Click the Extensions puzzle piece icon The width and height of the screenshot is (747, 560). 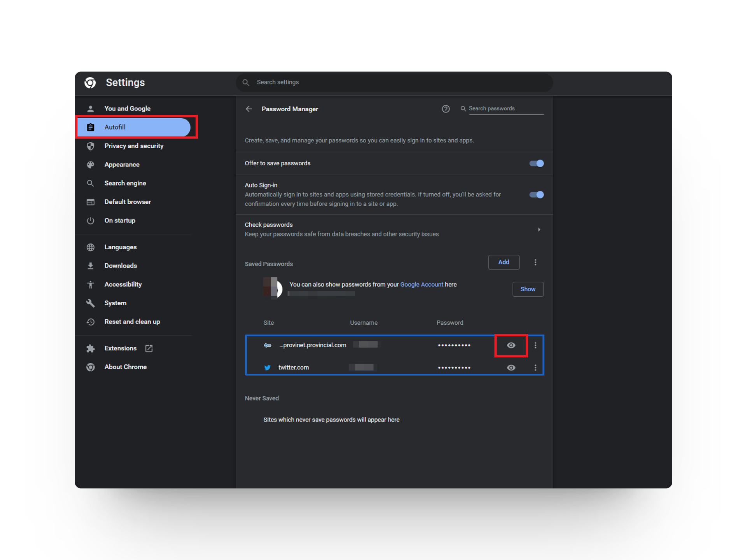[x=91, y=348]
